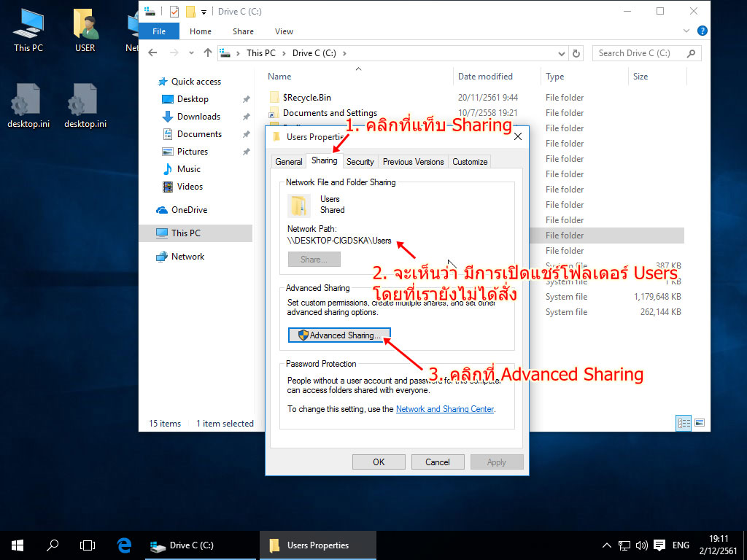Select Downloads in the navigation pane
This screenshot has height=560, width=747.
click(x=198, y=117)
